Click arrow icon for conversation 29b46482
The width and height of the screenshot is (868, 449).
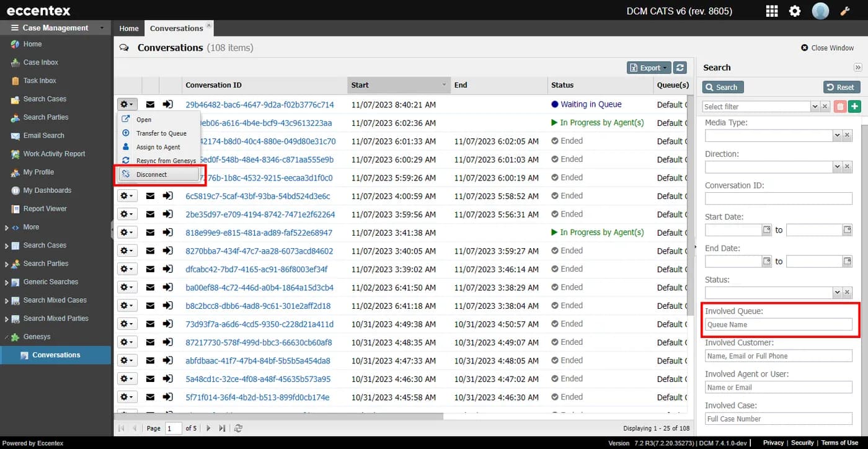168,104
